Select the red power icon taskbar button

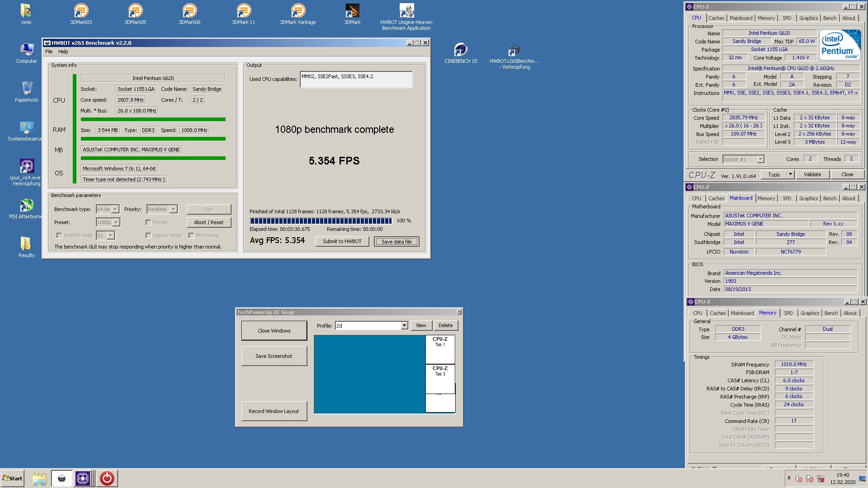coord(107,479)
